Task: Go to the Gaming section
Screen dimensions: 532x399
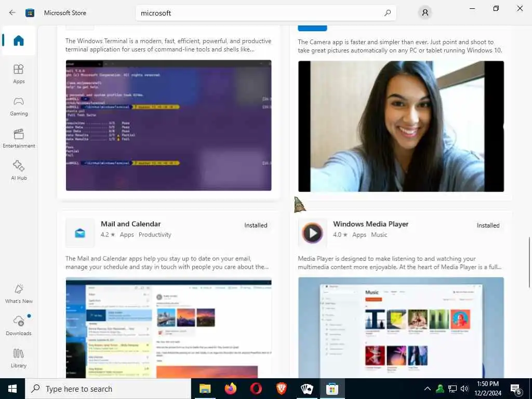Action: click(x=19, y=106)
